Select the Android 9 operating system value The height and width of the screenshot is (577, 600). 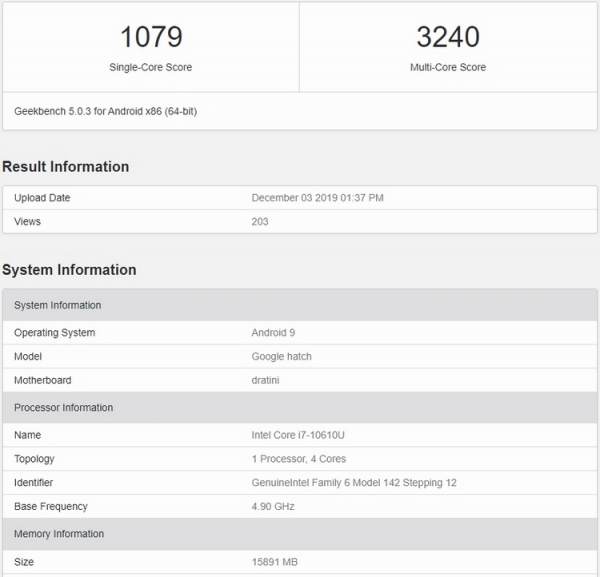point(275,333)
